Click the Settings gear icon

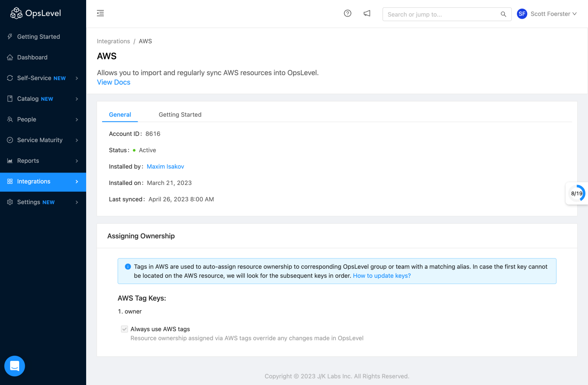coord(10,202)
